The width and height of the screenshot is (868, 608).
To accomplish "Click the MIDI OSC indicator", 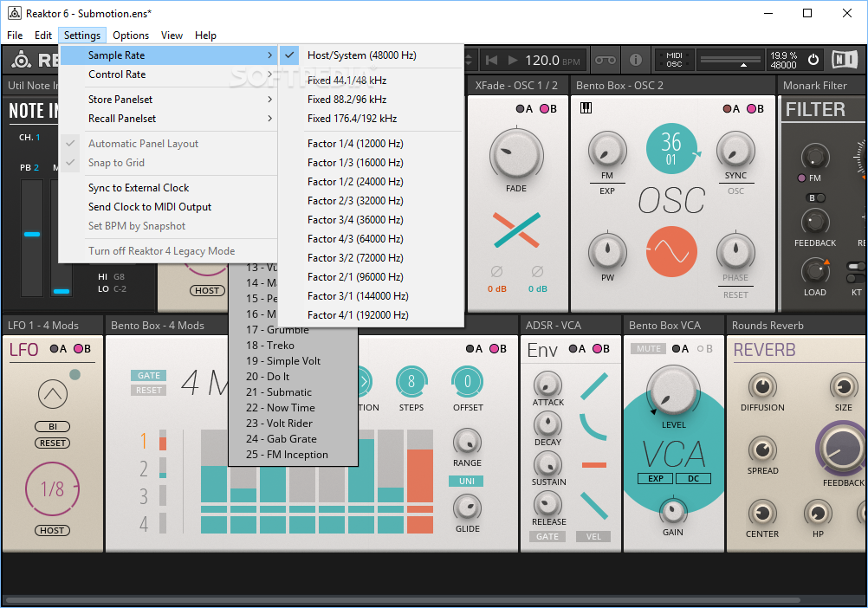I will click(x=674, y=60).
